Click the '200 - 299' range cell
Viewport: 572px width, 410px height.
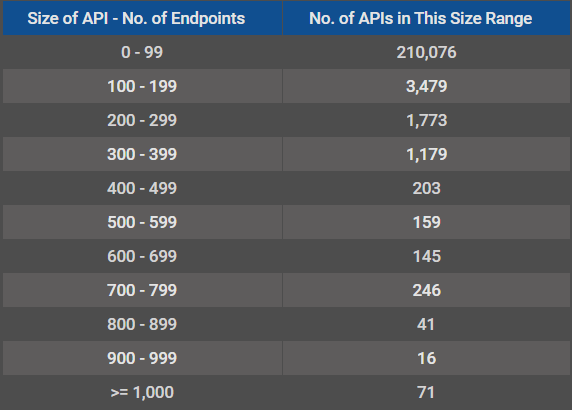click(x=142, y=120)
